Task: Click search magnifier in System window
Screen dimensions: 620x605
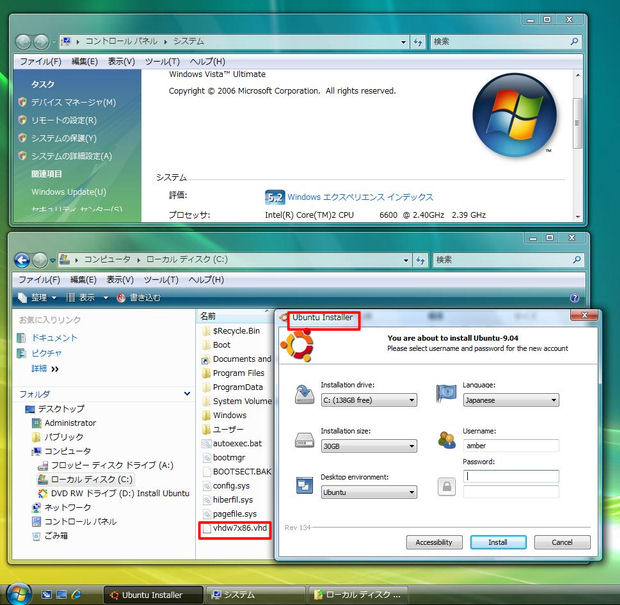Action: 575,41
